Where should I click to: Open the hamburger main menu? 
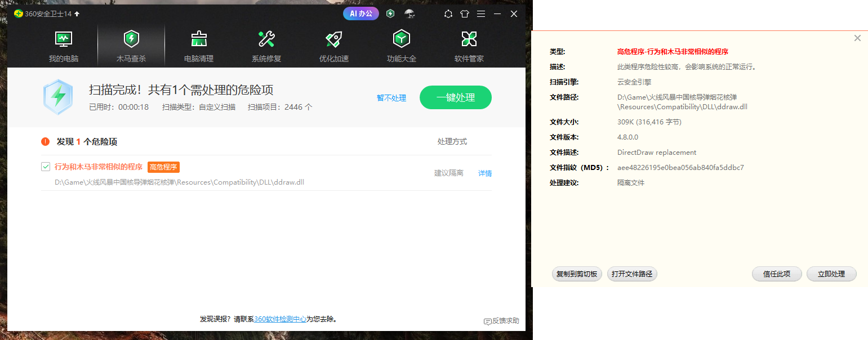pos(481,14)
